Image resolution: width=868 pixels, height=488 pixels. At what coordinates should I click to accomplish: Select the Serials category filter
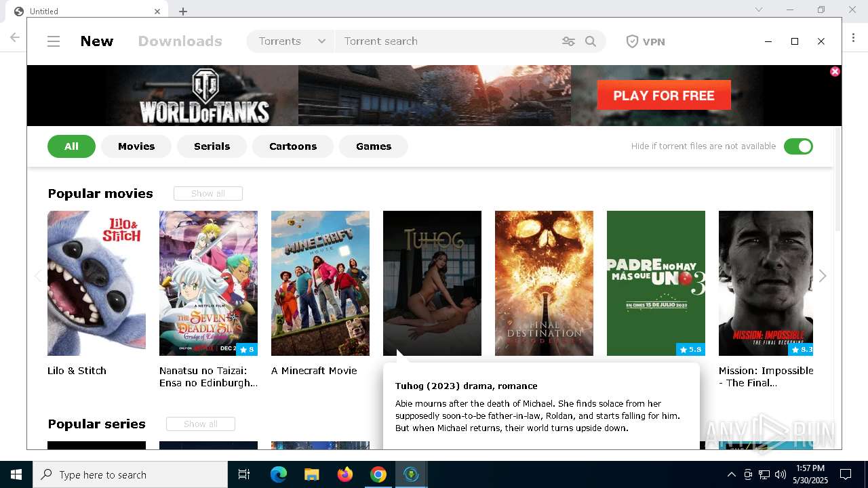212,146
